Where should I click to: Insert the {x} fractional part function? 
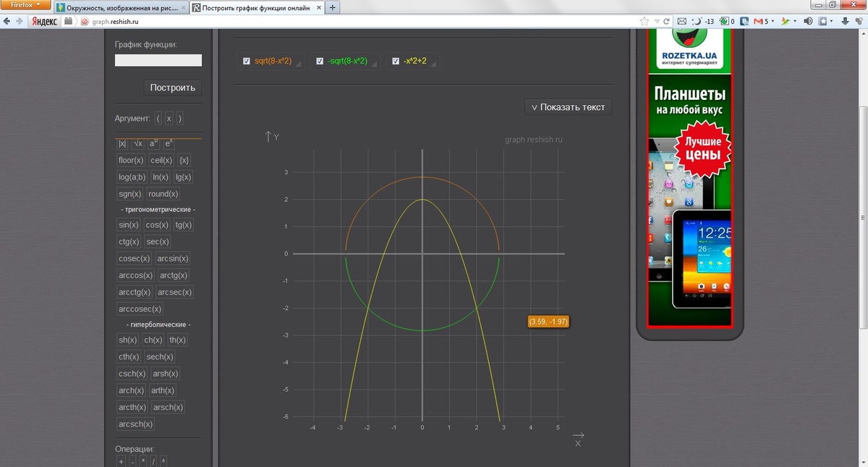click(184, 160)
